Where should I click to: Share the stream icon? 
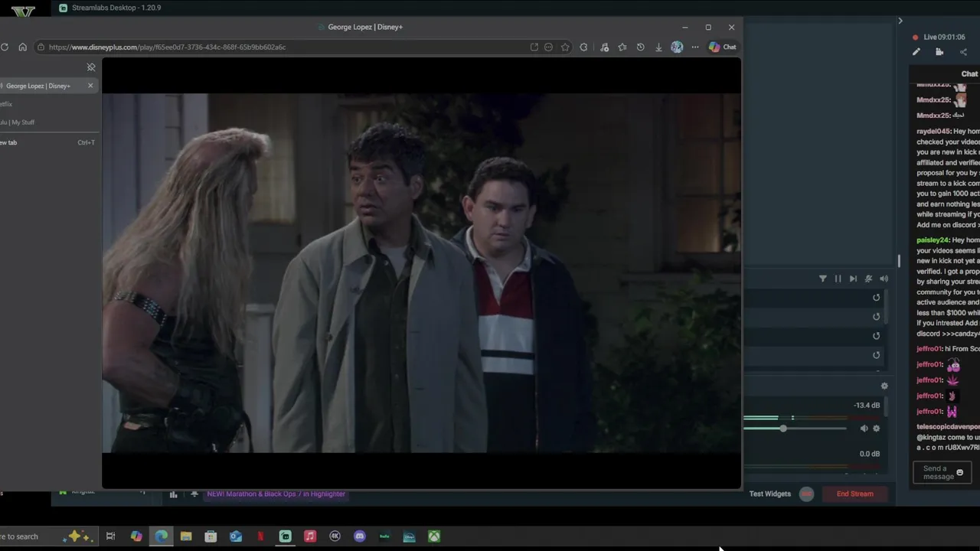click(963, 52)
